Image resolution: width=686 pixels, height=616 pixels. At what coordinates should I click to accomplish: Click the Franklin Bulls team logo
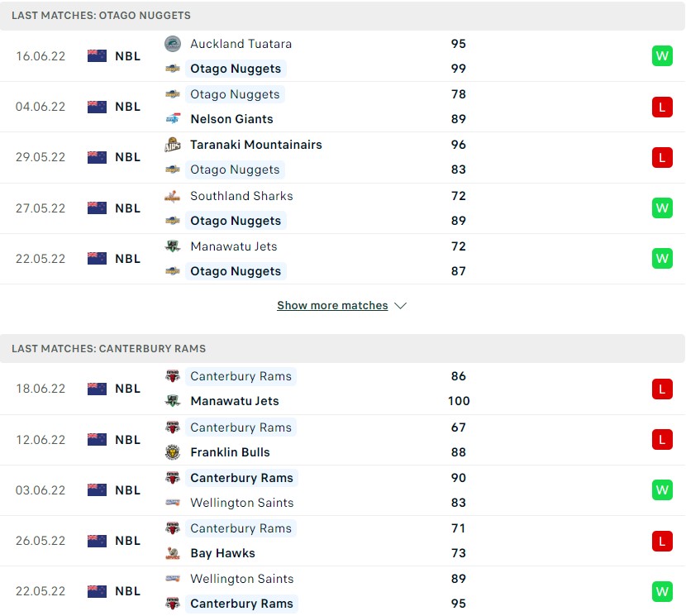173,451
